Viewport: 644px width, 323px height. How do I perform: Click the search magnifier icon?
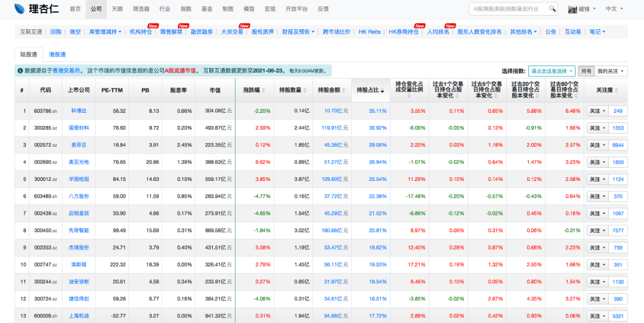point(553,8)
